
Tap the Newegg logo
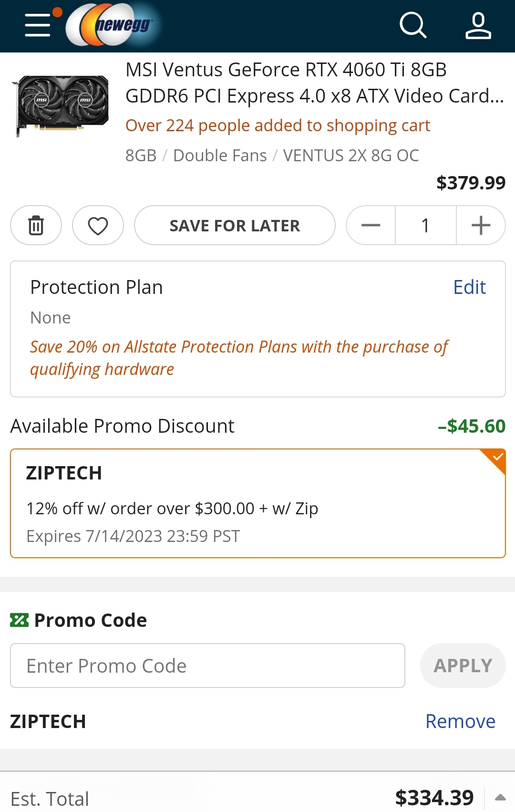point(114,25)
